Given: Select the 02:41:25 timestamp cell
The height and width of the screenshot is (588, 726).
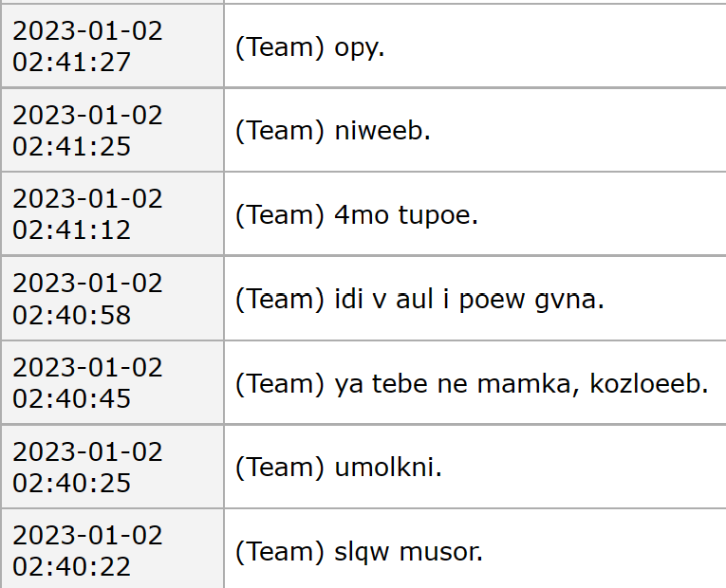Looking at the screenshot, I should pyautogui.click(x=87, y=131).
